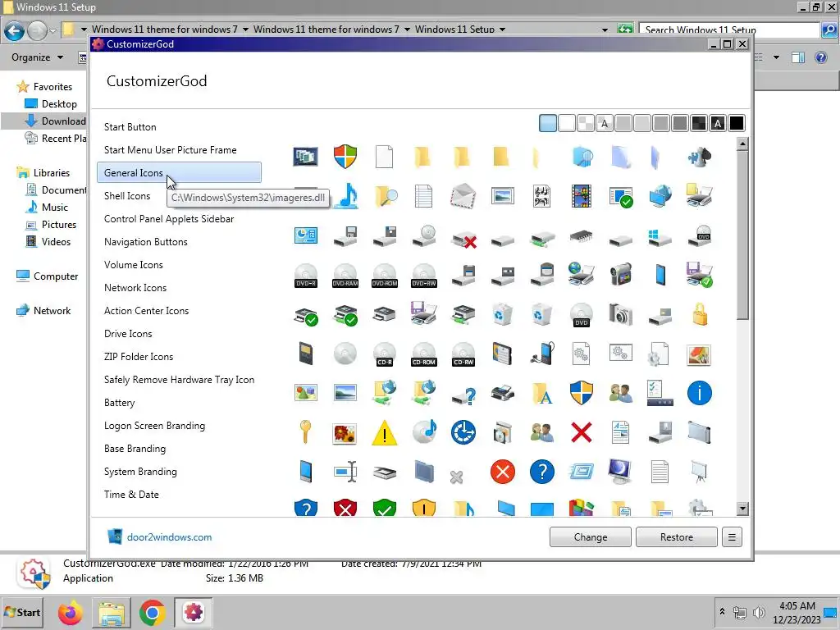Screen dimensions: 840x630
Task: Select the mail envelope icon
Action: pos(463,195)
